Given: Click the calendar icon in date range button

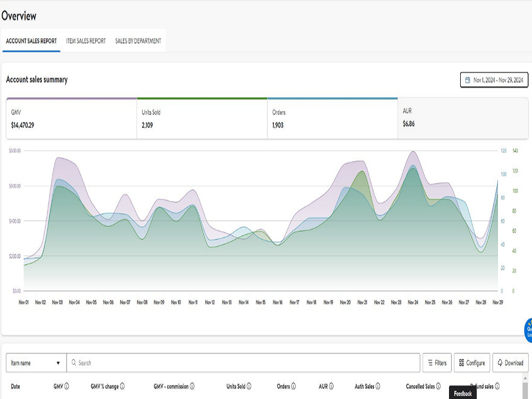Looking at the screenshot, I should (468, 80).
